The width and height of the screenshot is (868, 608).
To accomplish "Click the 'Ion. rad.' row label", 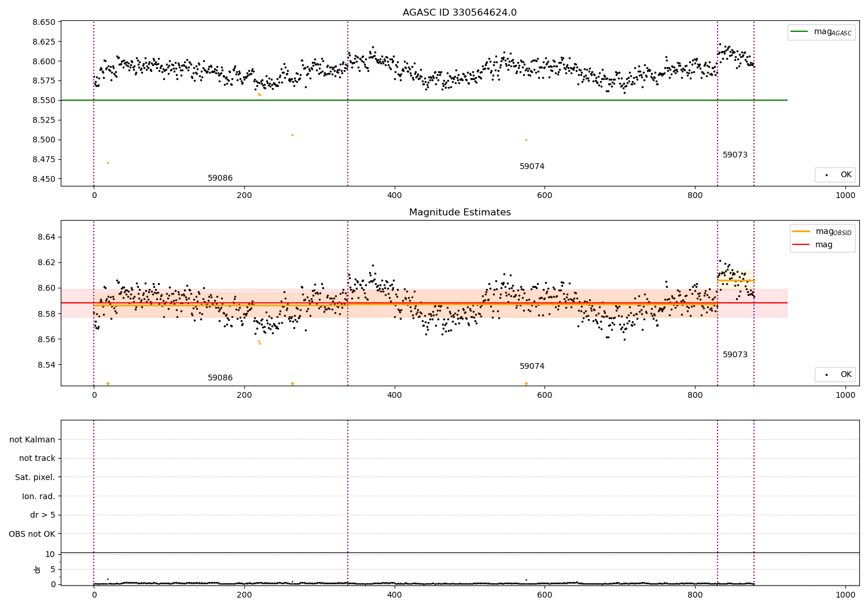I will [x=39, y=496].
